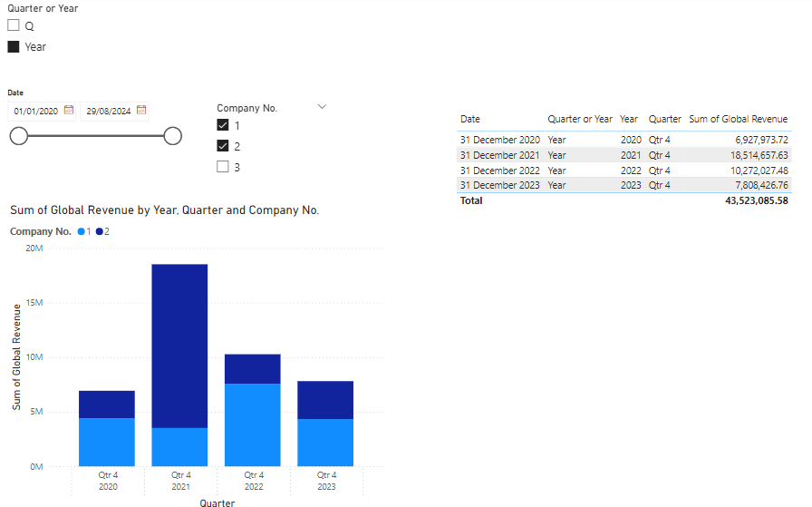Select the dark blue Company 2 bar for 2020
Image resolution: width=812 pixels, height=507 pixels.
pyautogui.click(x=107, y=405)
